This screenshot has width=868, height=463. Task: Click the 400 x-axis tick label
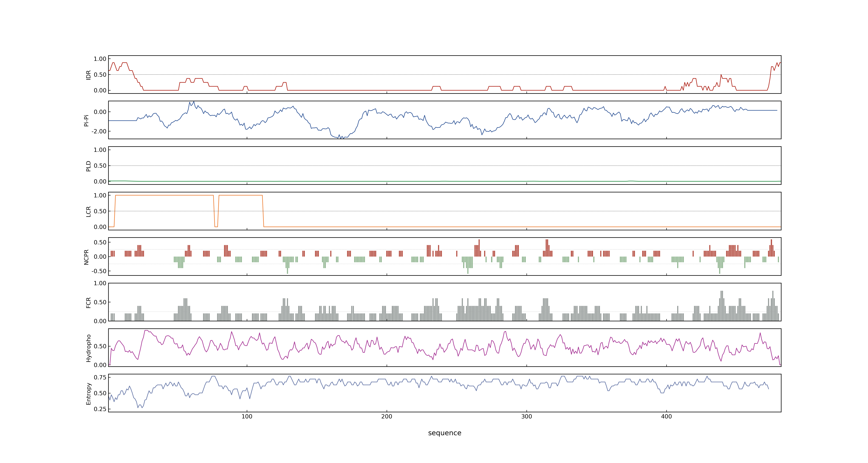666,416
